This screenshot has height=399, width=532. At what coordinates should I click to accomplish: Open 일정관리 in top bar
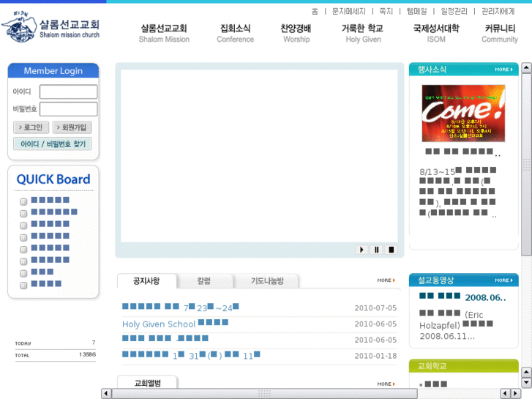454,12
